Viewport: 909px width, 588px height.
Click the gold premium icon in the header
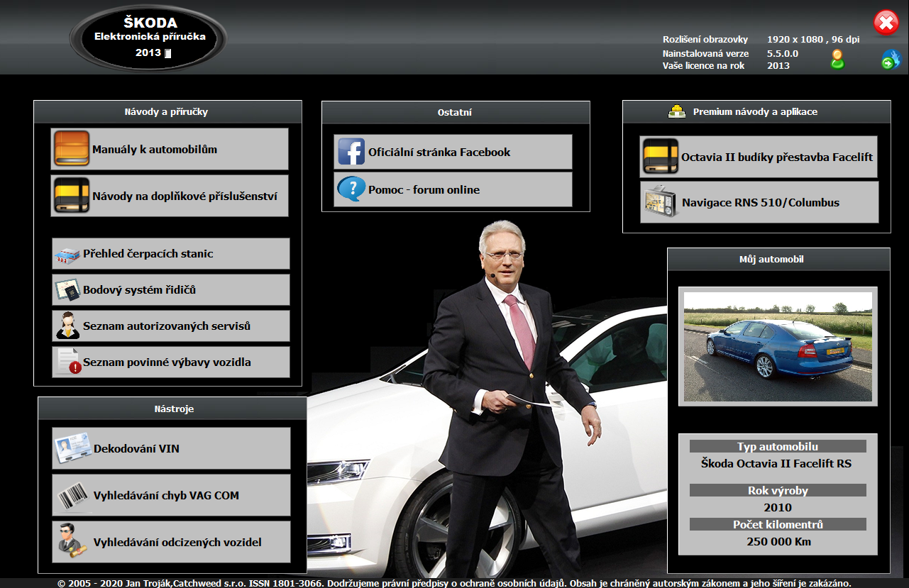(677, 111)
